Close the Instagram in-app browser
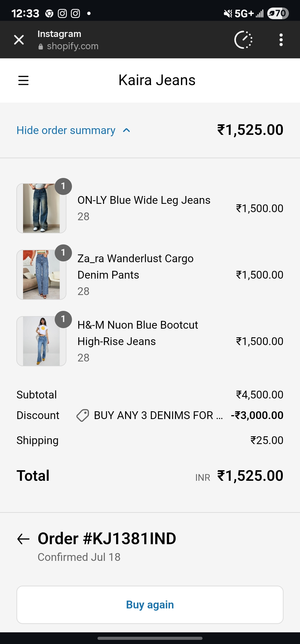The height and width of the screenshot is (644, 300). pyautogui.click(x=19, y=40)
